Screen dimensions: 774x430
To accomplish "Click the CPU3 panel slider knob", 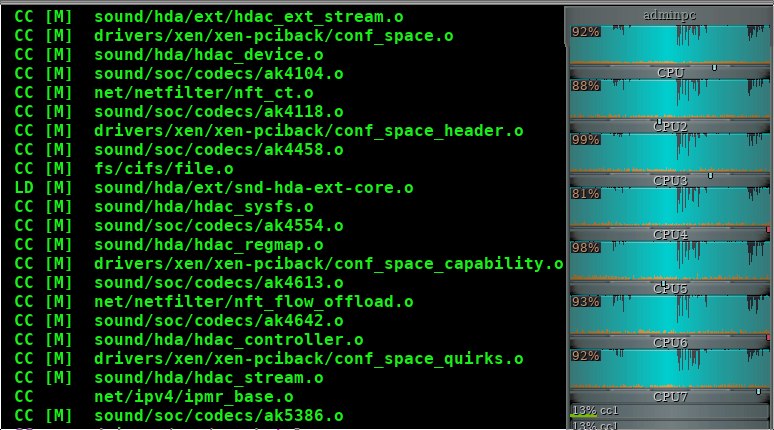I will [x=710, y=175].
